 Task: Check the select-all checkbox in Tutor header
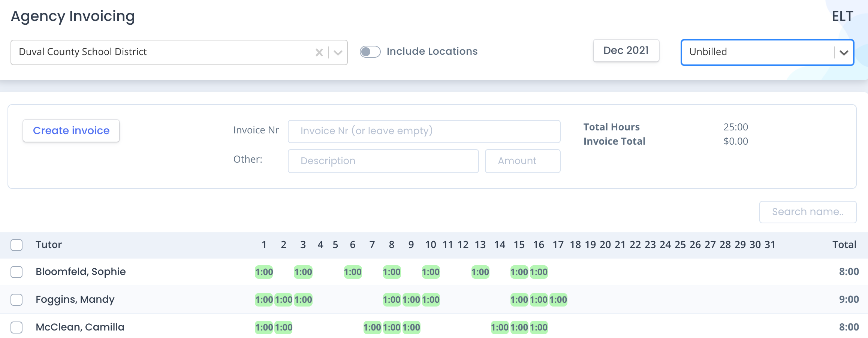16,245
